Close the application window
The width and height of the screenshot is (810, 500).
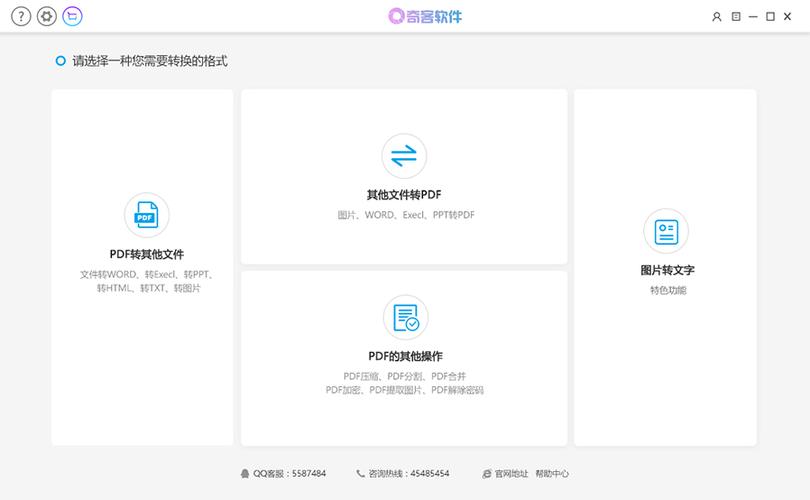tap(787, 17)
